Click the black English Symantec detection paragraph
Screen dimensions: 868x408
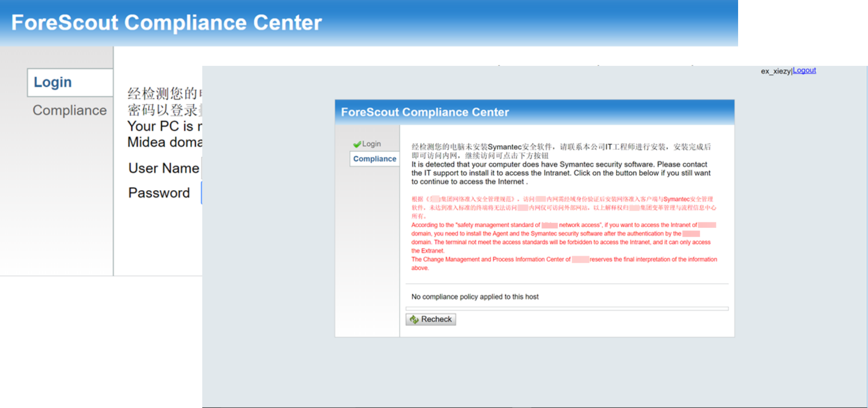560,173
